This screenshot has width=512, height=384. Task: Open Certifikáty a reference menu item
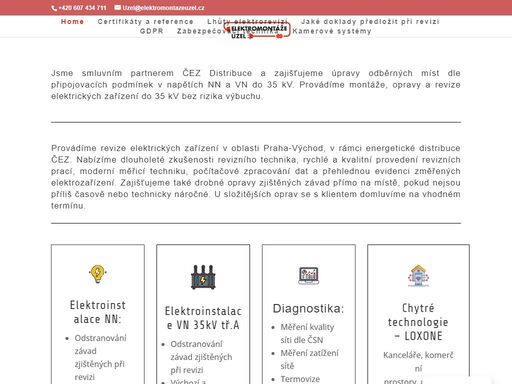click(x=146, y=22)
